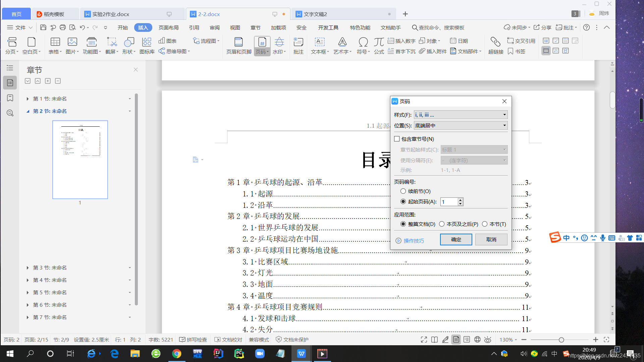Viewport: 644px width, 362px height.
Task: Select the 起始页码 radio option
Action: tap(403, 201)
